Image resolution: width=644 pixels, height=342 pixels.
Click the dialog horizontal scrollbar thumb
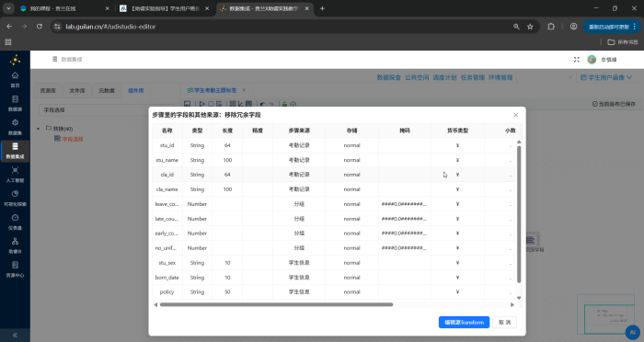pos(276,304)
